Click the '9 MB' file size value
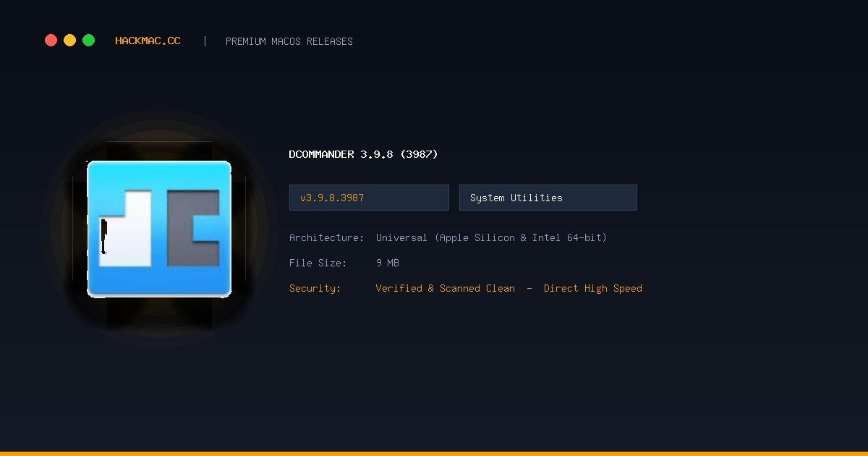 pos(388,263)
